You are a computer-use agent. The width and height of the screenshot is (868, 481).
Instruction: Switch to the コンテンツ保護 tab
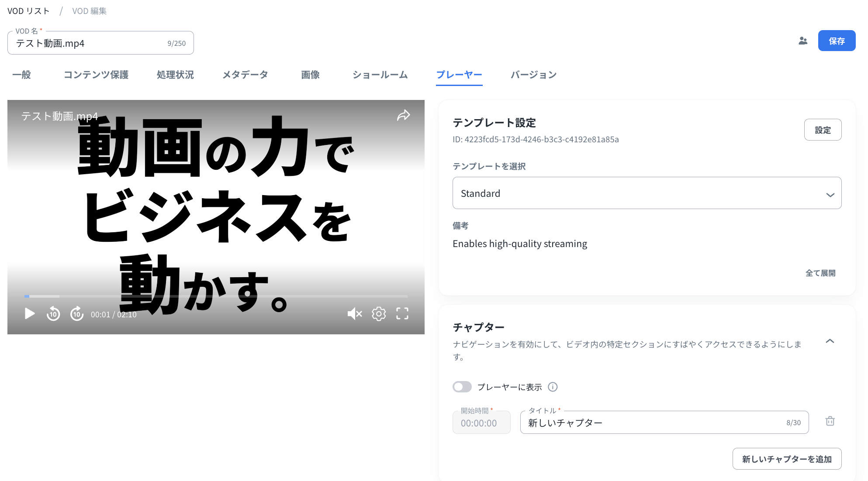[x=96, y=75]
